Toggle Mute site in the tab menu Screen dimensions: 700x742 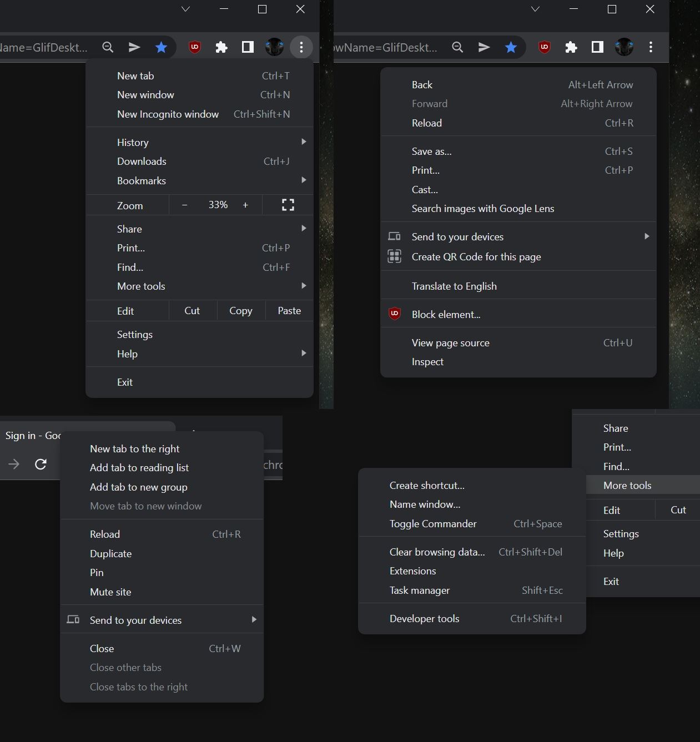click(x=110, y=592)
